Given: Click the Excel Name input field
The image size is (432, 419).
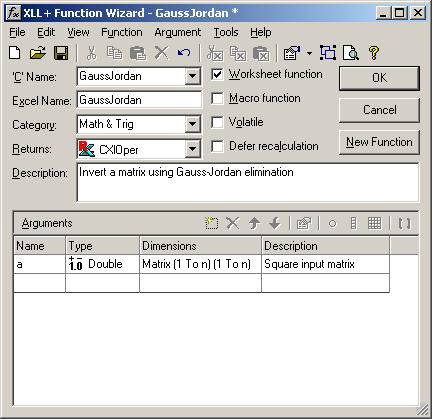Looking at the screenshot, I should coord(139,100).
